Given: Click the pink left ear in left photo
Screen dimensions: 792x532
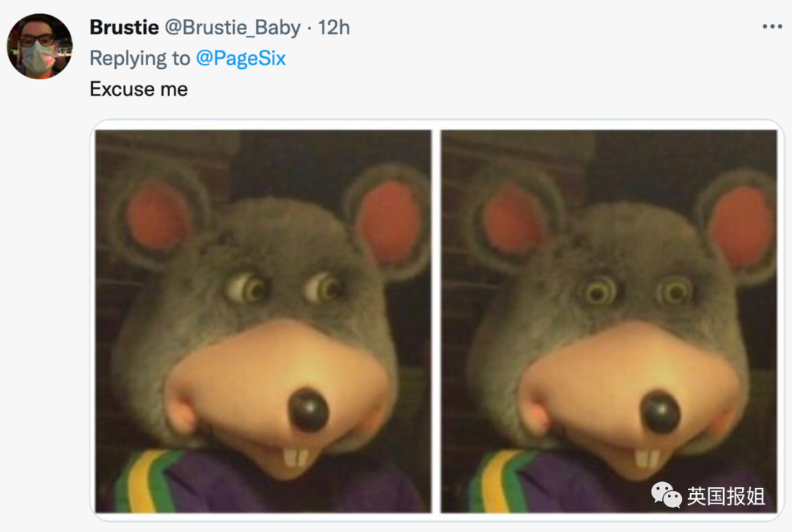Looking at the screenshot, I should [157, 217].
